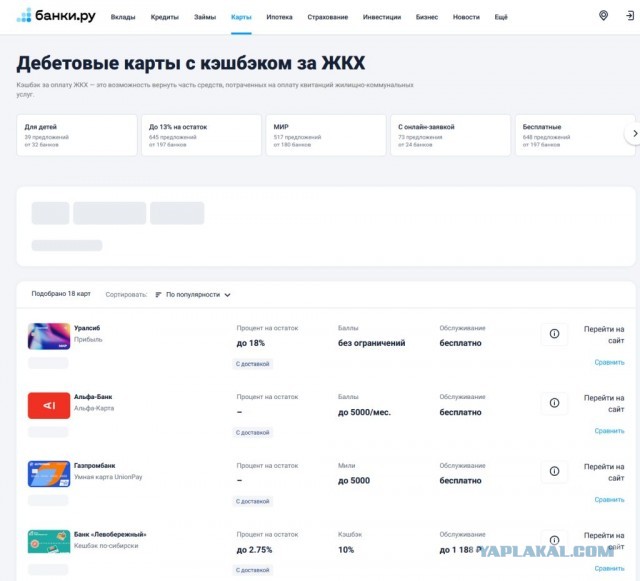Click С доставкой tag on Альфа-Банк row
This screenshot has height=581, width=640.
(252, 432)
